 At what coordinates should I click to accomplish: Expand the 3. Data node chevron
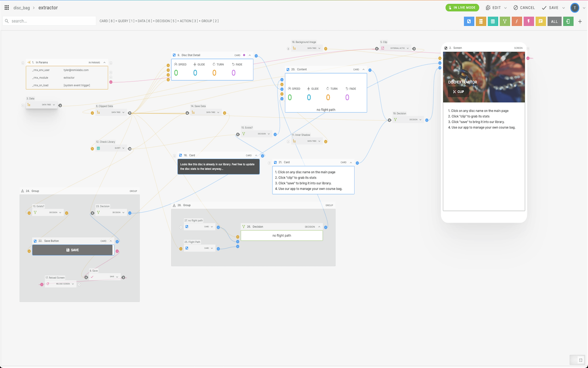[54, 105]
